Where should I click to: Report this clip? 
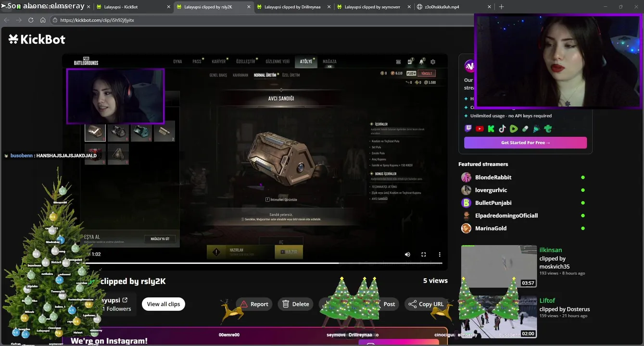pos(254,304)
